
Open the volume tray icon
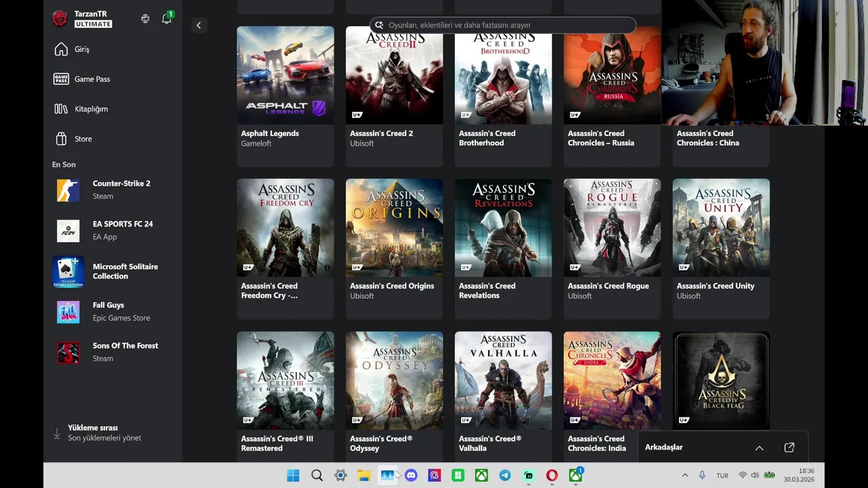coord(755,476)
